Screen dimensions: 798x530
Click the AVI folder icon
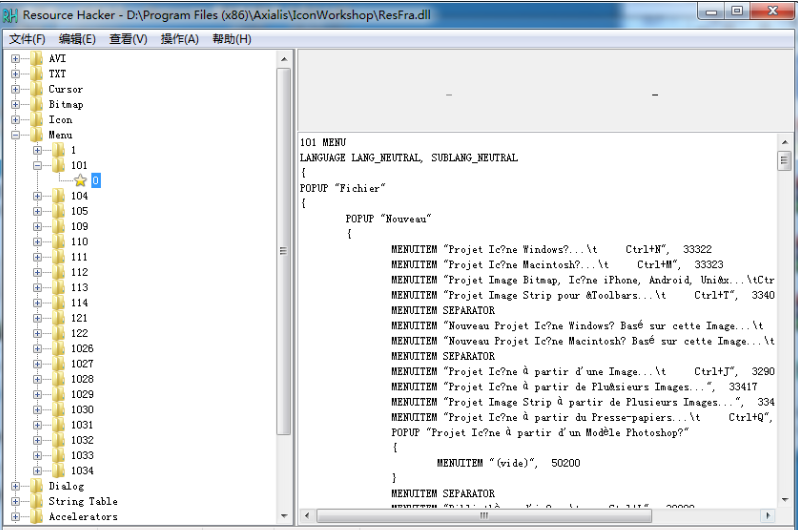click(37, 59)
